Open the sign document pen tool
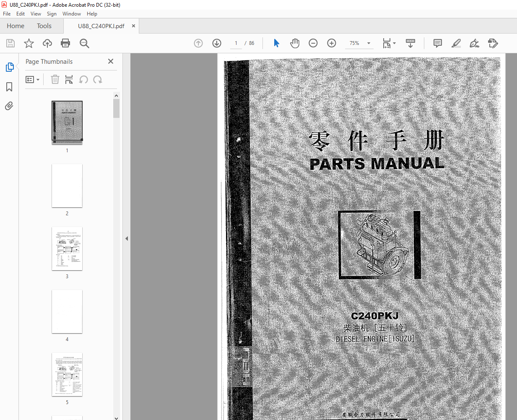Screen dimensions: 517x420 tap(475, 43)
